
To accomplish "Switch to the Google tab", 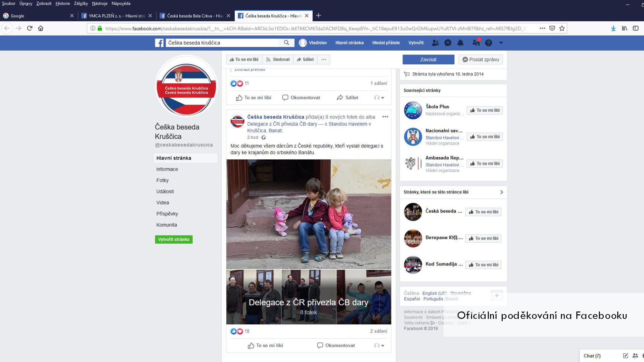I will tap(39, 16).
